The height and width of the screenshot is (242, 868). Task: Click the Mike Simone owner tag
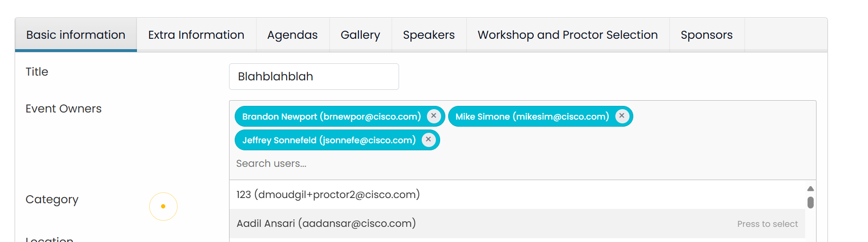532,117
